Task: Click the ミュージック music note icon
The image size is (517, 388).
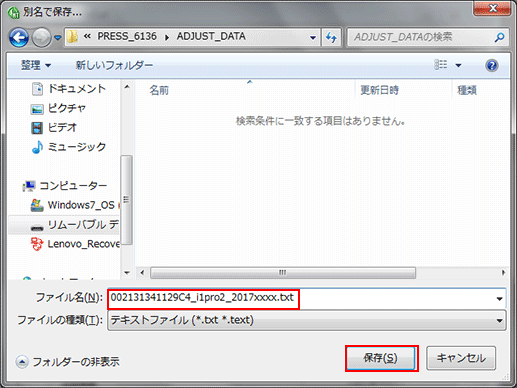Action: 37,147
